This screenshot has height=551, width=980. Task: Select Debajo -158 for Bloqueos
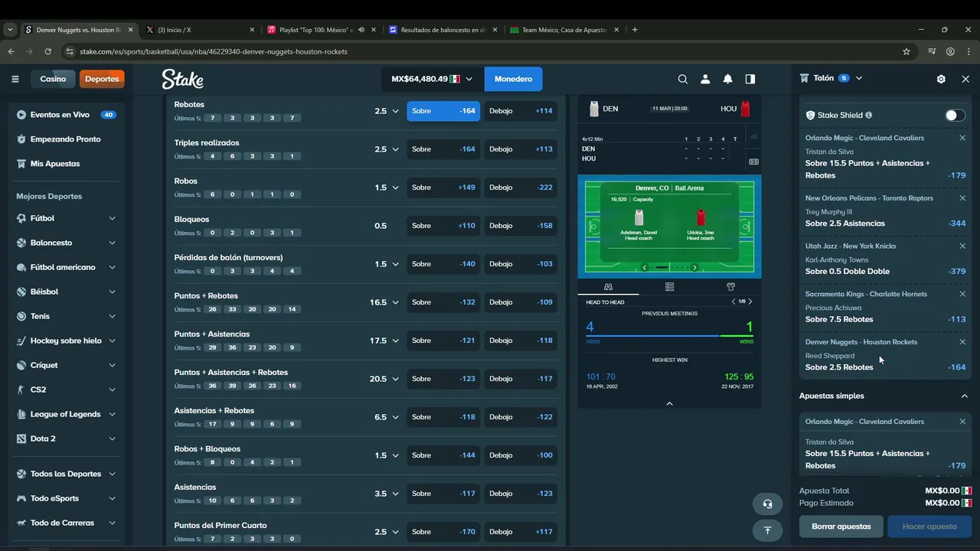tap(521, 226)
